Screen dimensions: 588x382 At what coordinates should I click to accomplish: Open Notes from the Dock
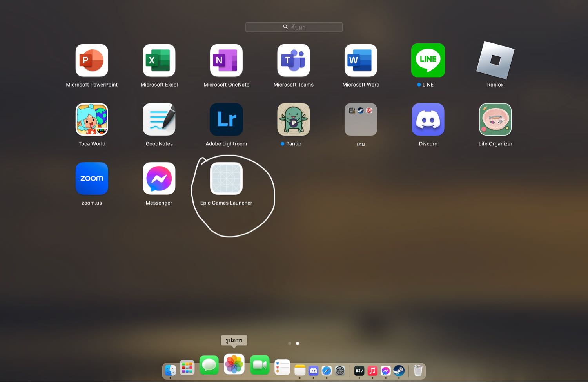point(300,370)
